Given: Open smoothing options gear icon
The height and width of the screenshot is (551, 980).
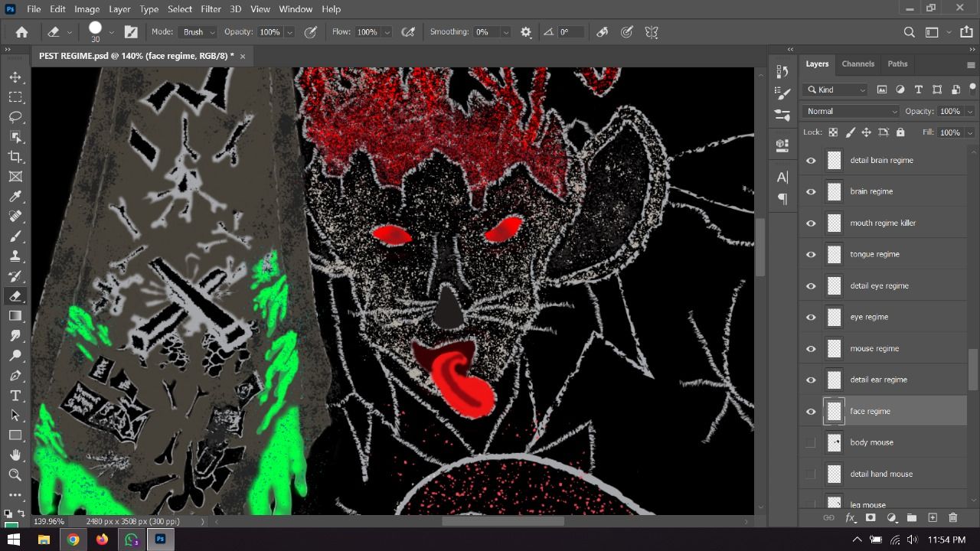Looking at the screenshot, I should 526,32.
